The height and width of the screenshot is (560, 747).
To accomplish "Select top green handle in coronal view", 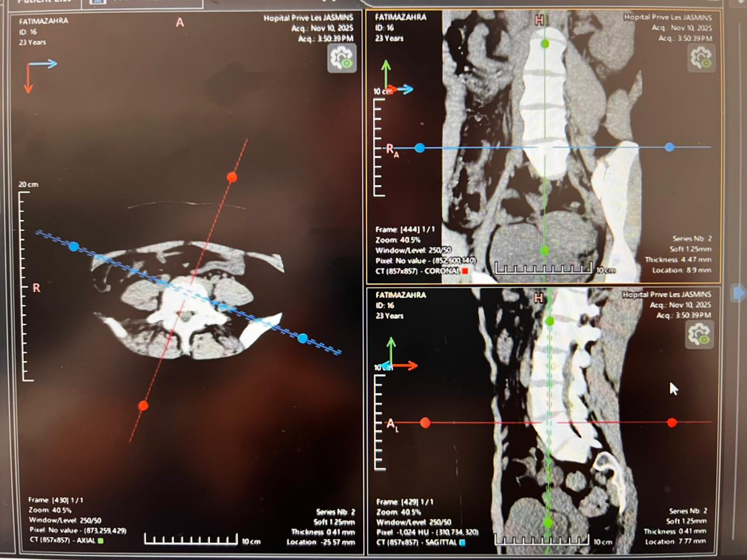I will 544,44.
